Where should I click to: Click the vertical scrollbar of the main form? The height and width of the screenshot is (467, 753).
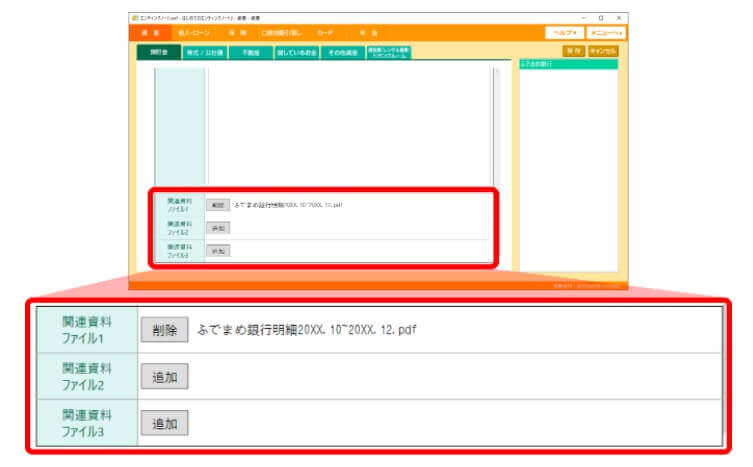pos(495,130)
